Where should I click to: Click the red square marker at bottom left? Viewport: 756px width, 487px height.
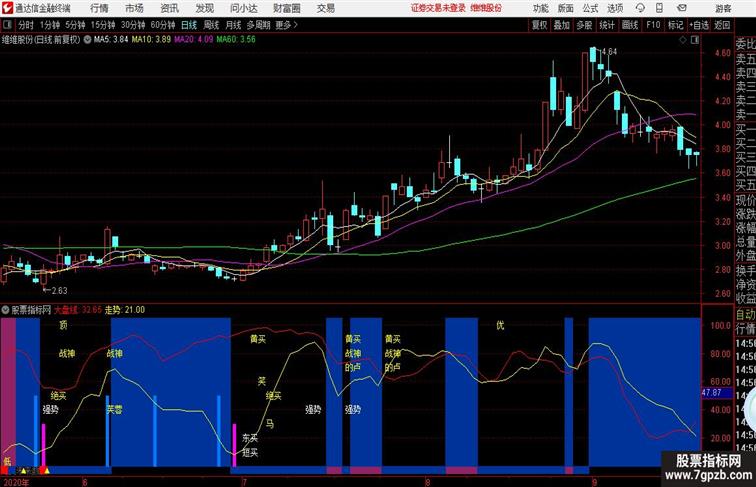4,470
